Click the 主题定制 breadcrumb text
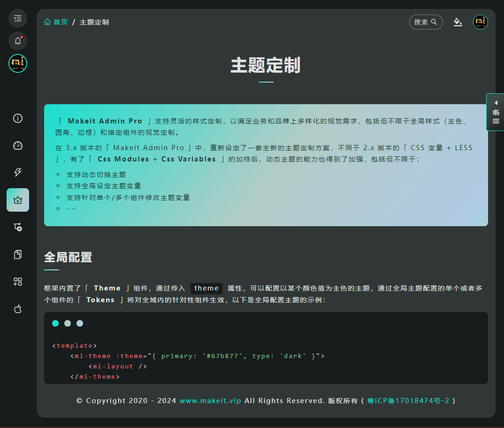The width and height of the screenshot is (504, 428). pos(94,22)
